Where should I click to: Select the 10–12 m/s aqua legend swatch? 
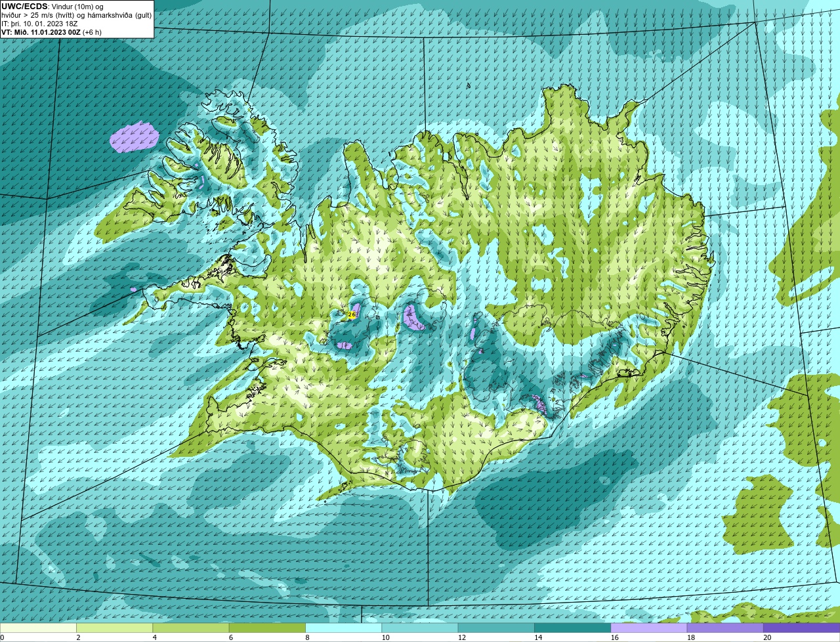tap(420, 628)
